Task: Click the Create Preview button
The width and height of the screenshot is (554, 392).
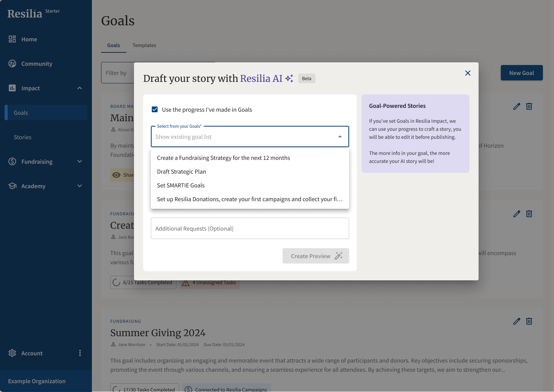Action: 316,256
